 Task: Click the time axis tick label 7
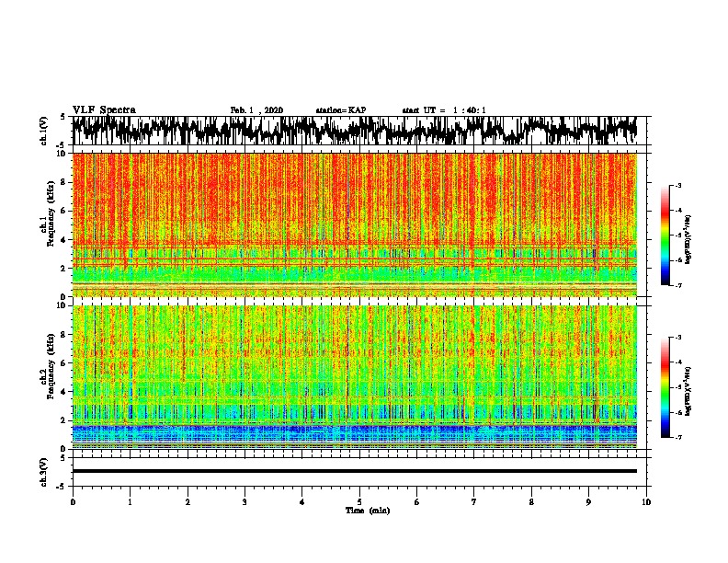pos(474,502)
